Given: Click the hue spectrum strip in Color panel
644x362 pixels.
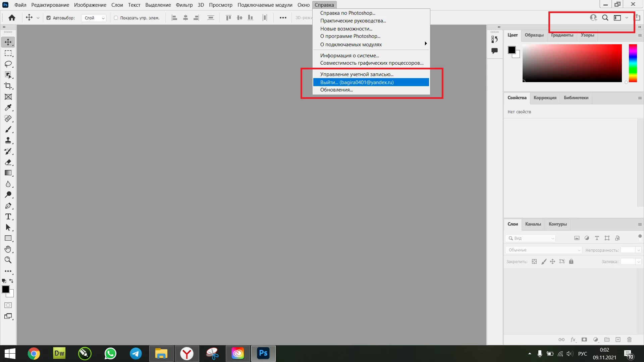Looking at the screenshot, I should (633, 63).
